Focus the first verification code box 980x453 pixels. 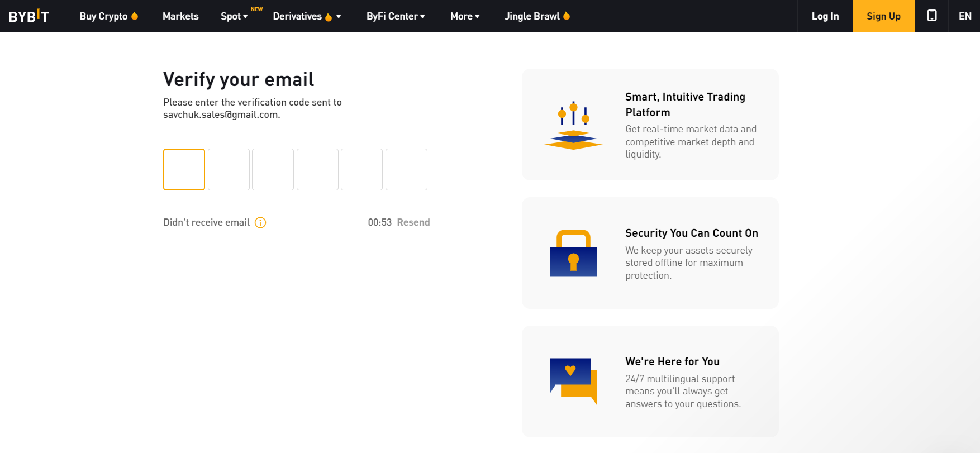click(184, 169)
